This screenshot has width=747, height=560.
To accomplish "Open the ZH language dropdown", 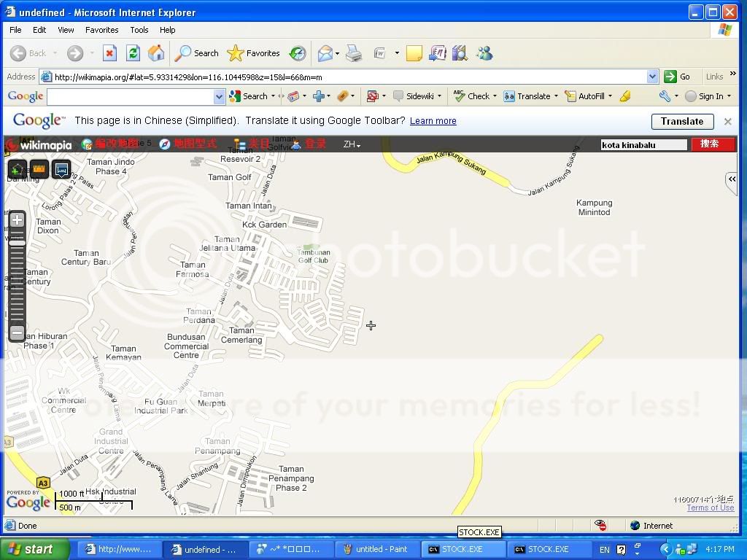I will [x=352, y=144].
